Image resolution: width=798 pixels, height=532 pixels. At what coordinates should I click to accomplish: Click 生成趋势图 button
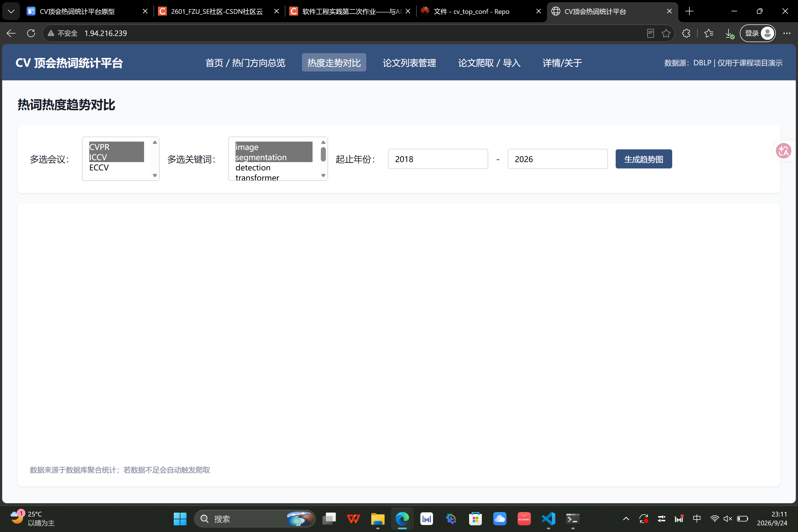click(644, 159)
